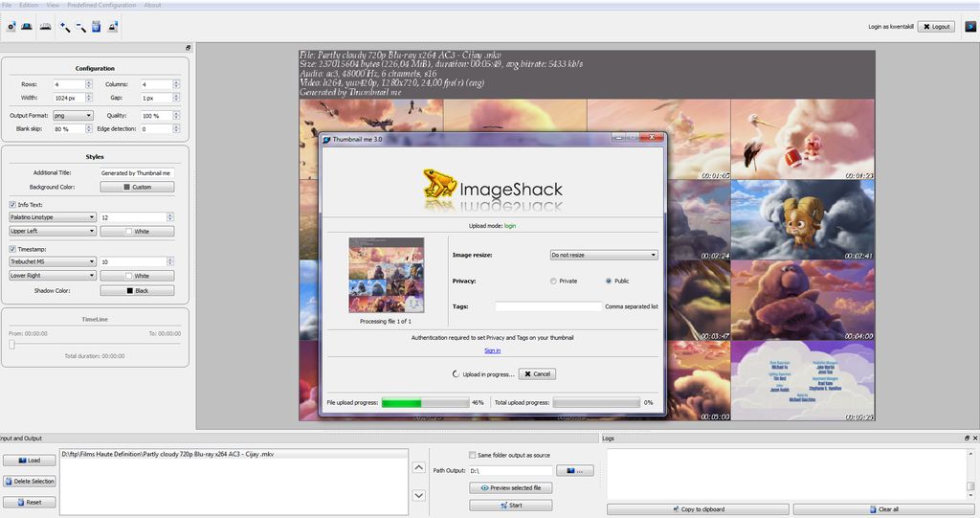The width and height of the screenshot is (980, 518).
Task: Enable the Info Text checkbox
Action: 12,205
